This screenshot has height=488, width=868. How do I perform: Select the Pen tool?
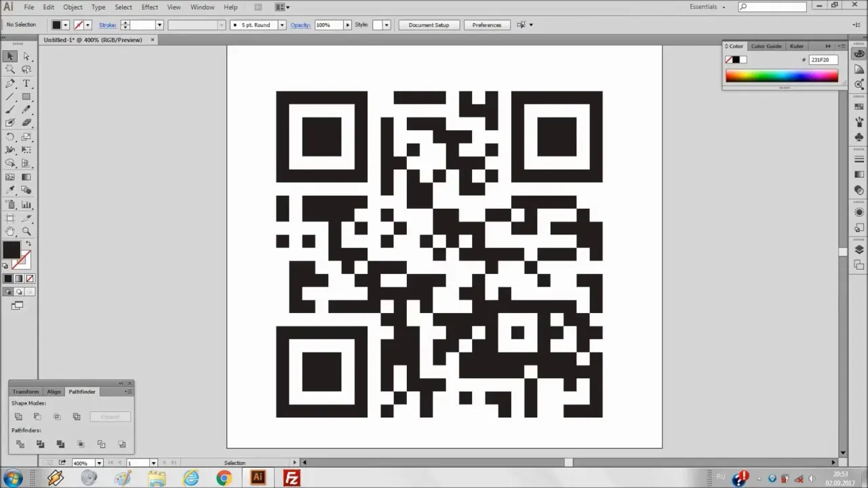[x=10, y=83]
